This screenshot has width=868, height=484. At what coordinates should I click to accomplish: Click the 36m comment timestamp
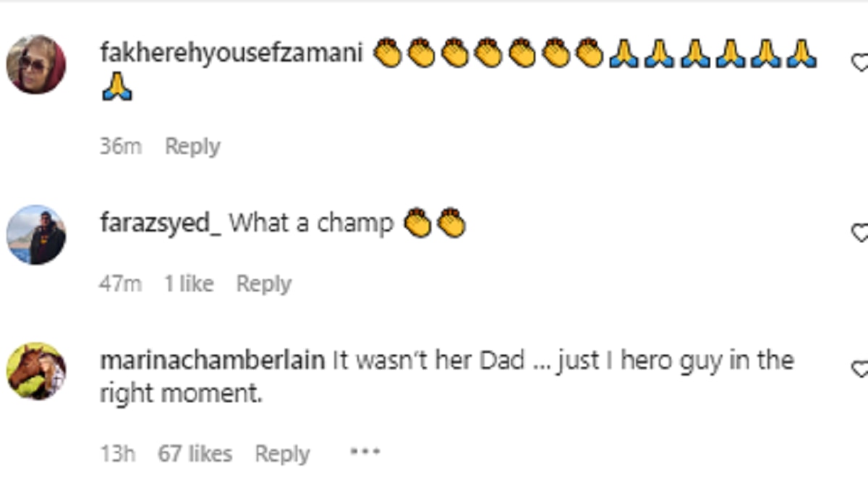coord(120,146)
